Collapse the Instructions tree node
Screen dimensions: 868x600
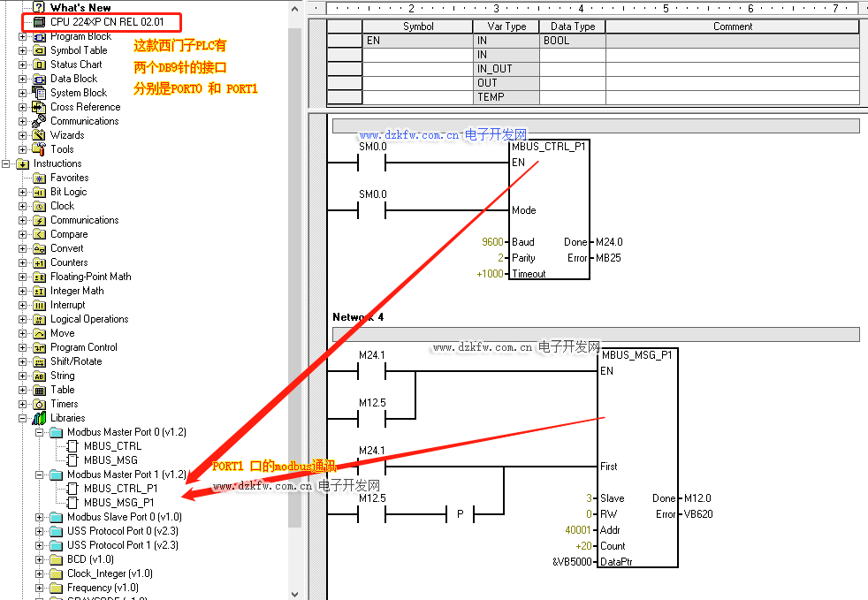click(x=6, y=163)
